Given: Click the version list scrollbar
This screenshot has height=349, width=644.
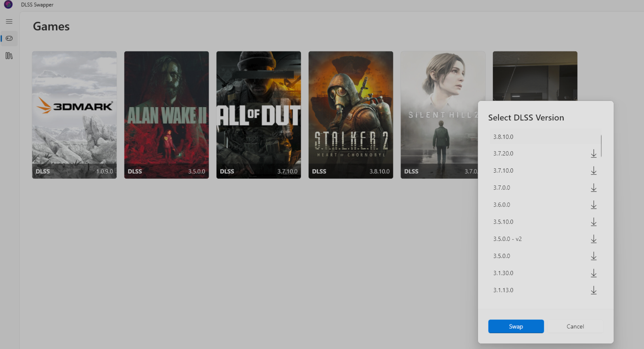Looking at the screenshot, I should tap(601, 146).
